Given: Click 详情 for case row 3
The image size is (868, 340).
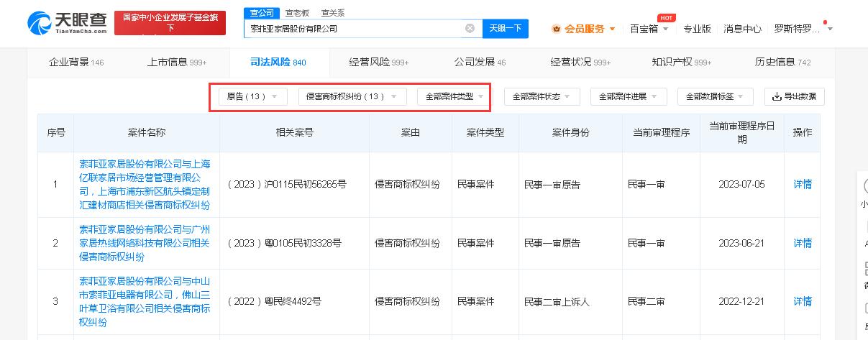Looking at the screenshot, I should pyautogui.click(x=803, y=301).
